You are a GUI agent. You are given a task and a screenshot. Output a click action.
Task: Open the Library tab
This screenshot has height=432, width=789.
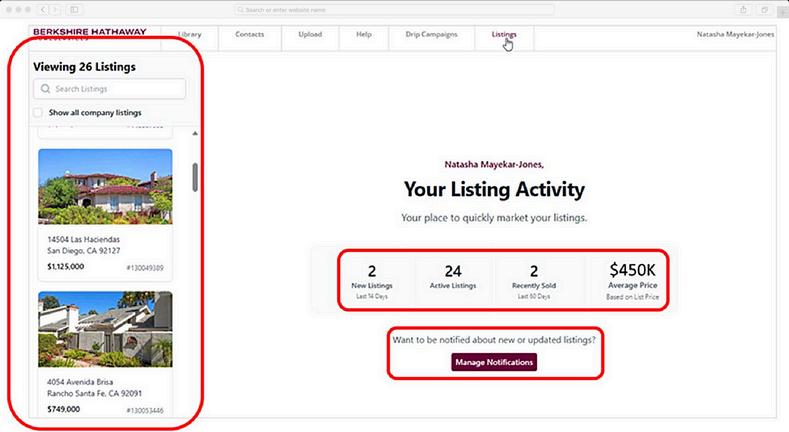[x=189, y=34]
